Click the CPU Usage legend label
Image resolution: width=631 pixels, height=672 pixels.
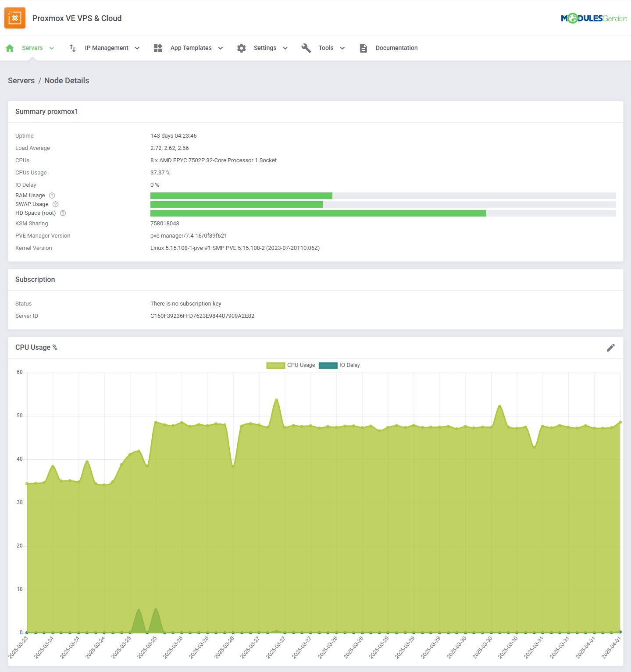[301, 365]
